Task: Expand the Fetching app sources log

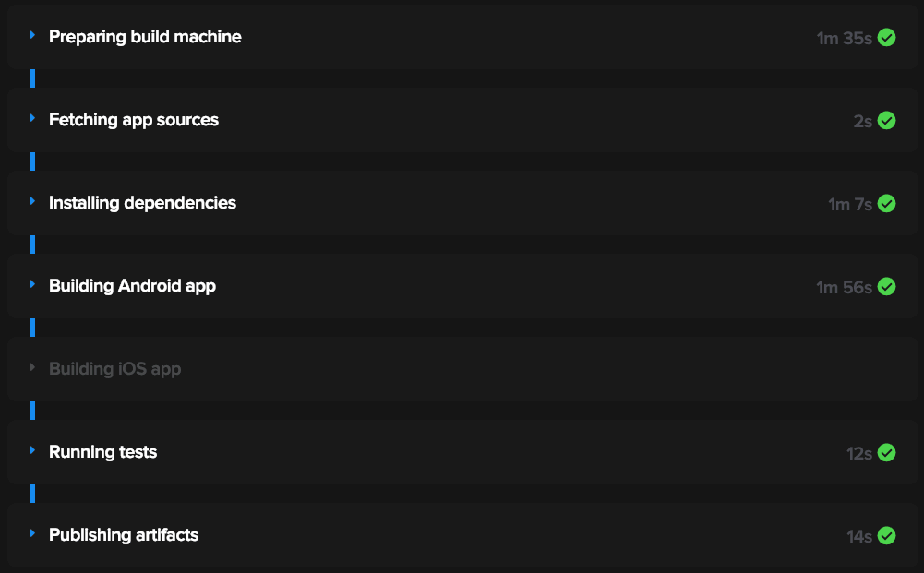Action: tap(33, 120)
